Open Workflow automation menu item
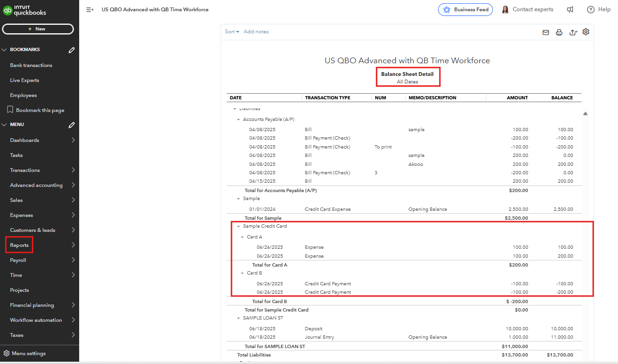The height and width of the screenshot is (364, 618). pyautogui.click(x=36, y=320)
